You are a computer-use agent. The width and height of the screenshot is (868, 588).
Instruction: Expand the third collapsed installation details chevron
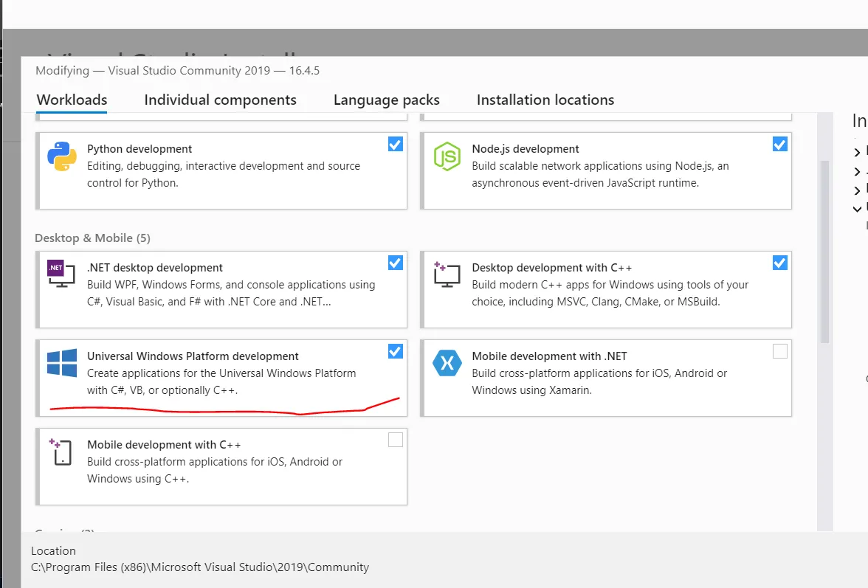pos(857,190)
